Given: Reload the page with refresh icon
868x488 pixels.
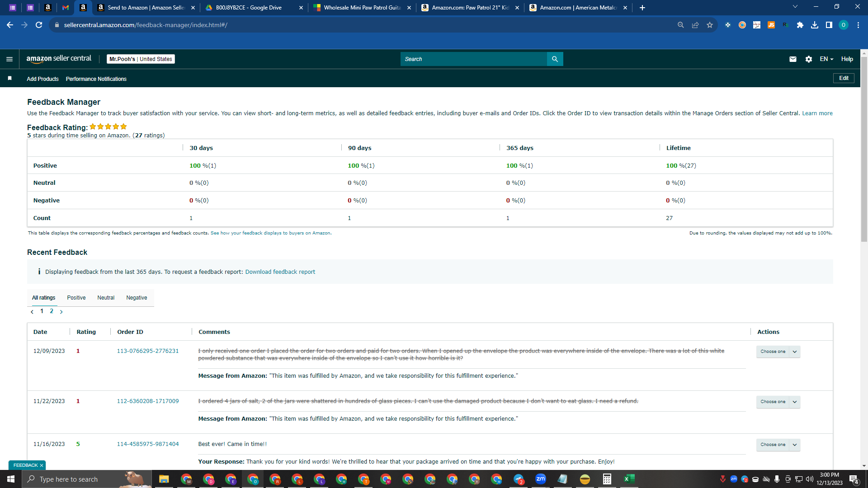Looking at the screenshot, I should (39, 25).
